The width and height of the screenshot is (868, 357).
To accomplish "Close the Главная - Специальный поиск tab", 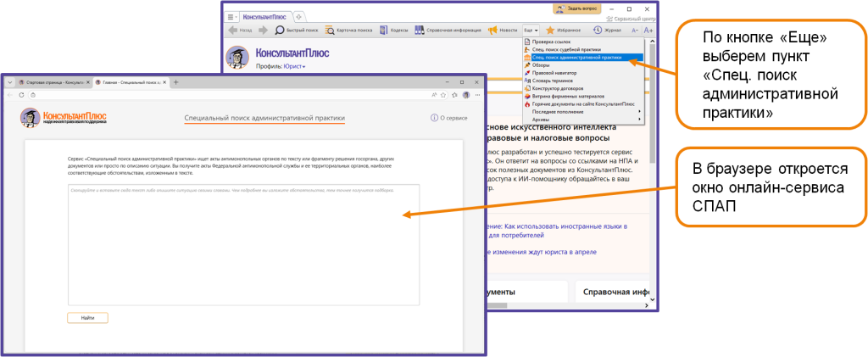I will click(x=165, y=82).
